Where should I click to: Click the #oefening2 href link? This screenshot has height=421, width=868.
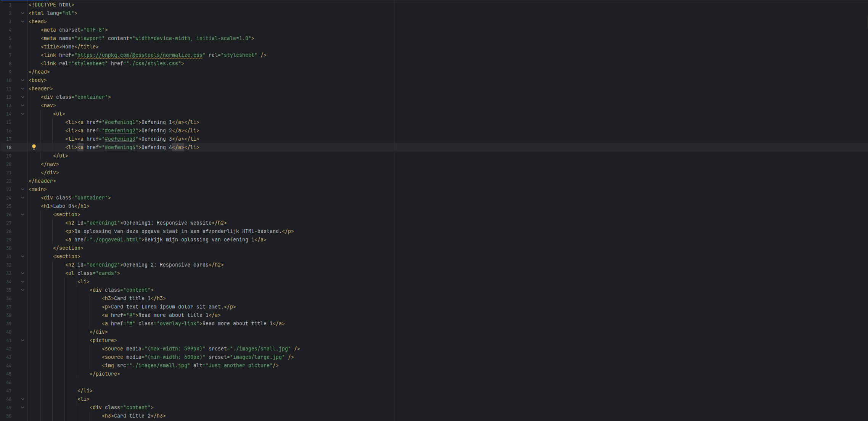pos(120,131)
